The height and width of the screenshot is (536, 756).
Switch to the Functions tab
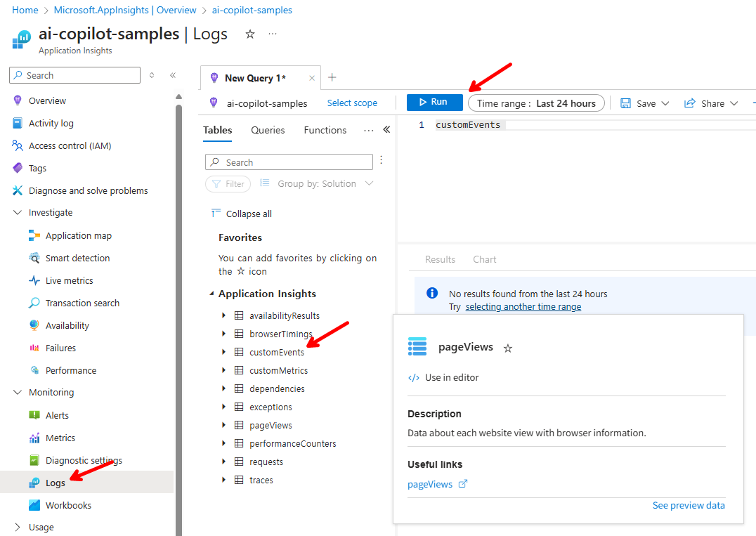(x=325, y=130)
